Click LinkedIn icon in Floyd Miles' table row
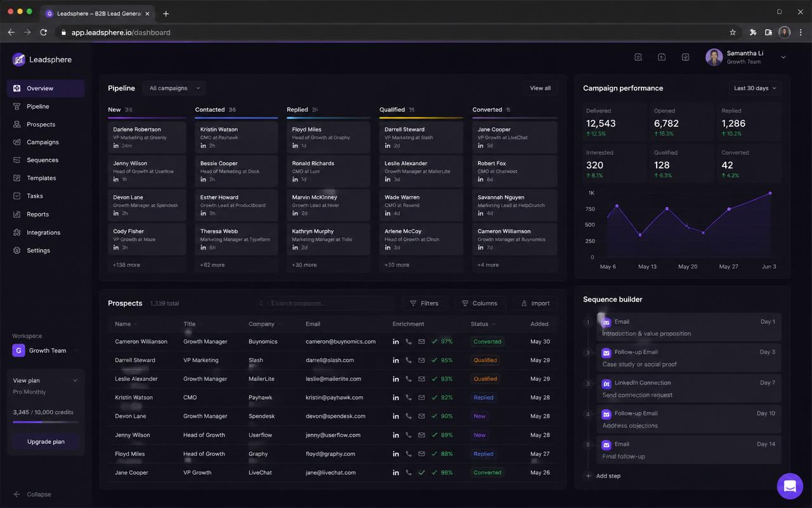 pyautogui.click(x=396, y=454)
